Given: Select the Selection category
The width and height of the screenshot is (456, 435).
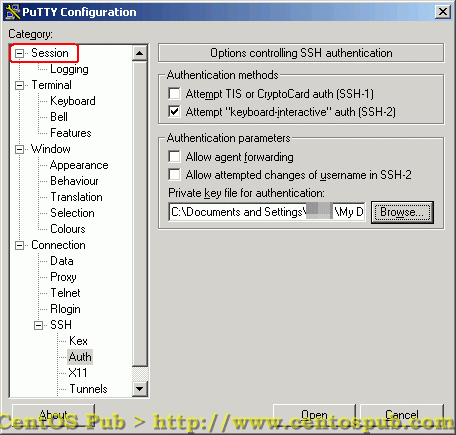Looking at the screenshot, I should [x=72, y=213].
